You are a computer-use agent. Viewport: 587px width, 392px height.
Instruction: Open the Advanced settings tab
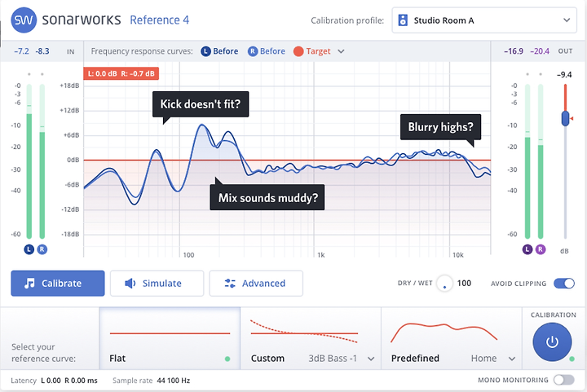pos(256,283)
